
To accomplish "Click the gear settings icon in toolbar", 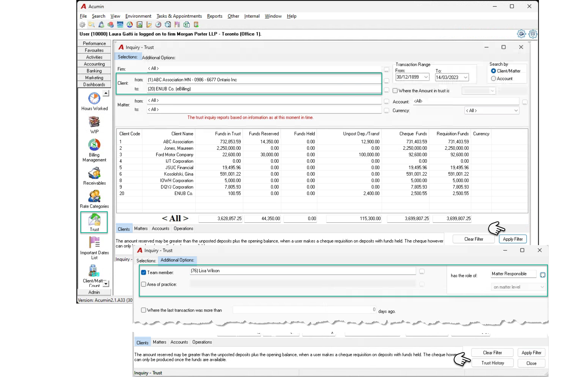I will pos(82,25).
